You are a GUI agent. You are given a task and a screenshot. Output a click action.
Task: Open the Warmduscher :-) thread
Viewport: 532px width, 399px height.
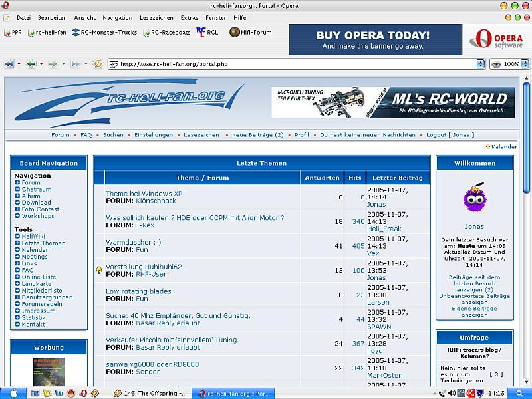point(134,242)
